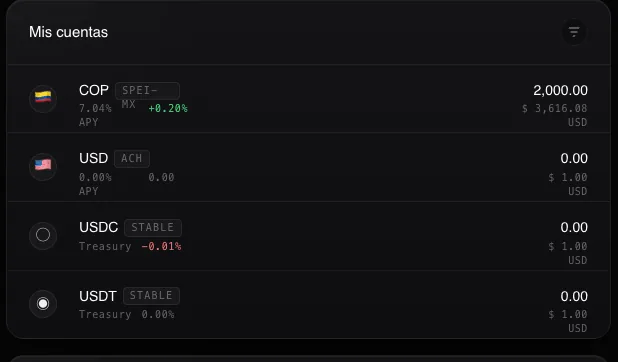Image resolution: width=618 pixels, height=362 pixels.
Task: Click the STABLE badge on USDC
Action: pyautogui.click(x=153, y=228)
